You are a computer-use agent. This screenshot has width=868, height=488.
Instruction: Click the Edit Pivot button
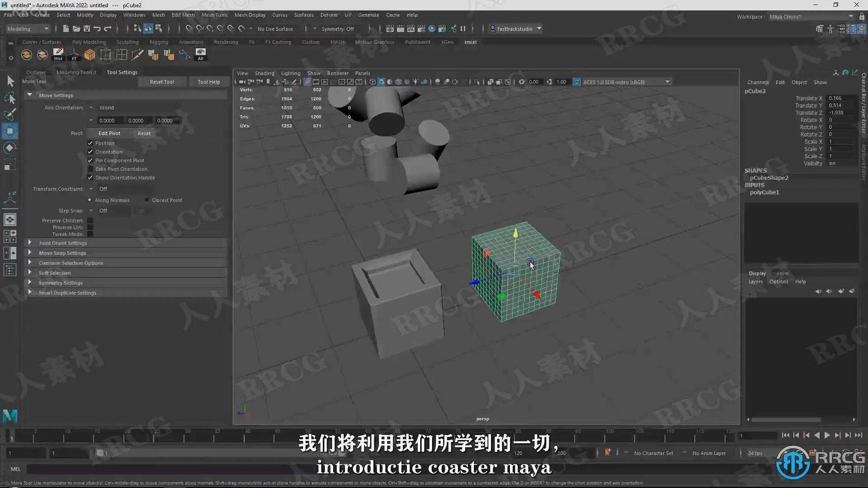click(109, 133)
